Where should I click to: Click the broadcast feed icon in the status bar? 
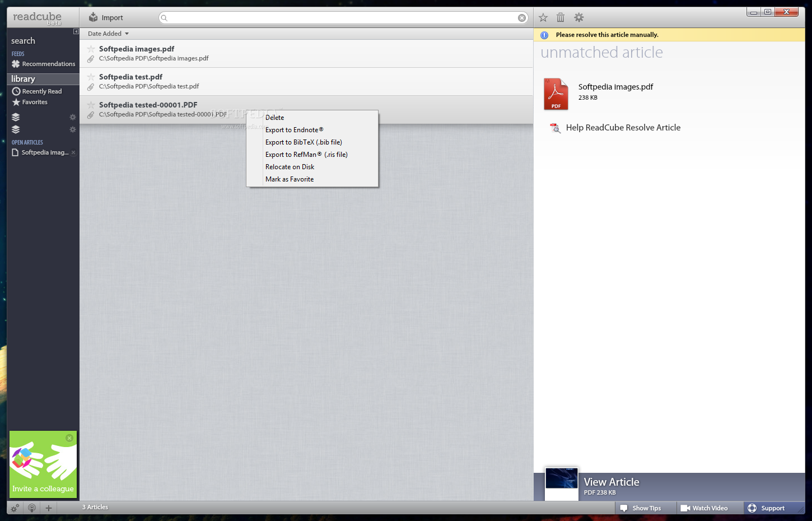tap(32, 508)
